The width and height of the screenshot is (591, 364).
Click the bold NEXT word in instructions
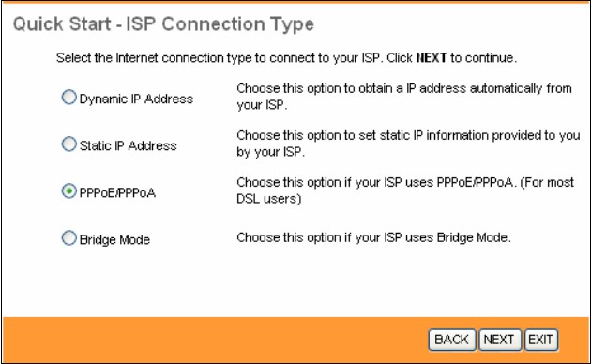[432, 58]
